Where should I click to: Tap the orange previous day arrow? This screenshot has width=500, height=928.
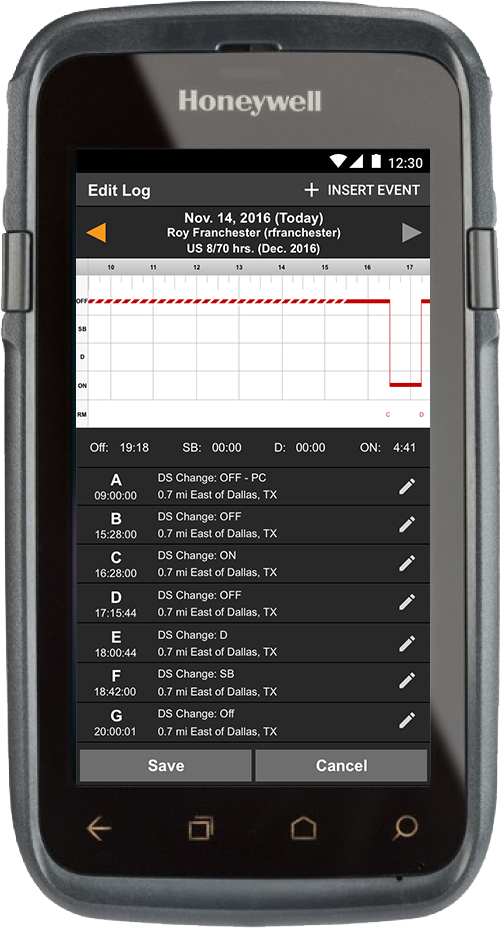(x=96, y=233)
